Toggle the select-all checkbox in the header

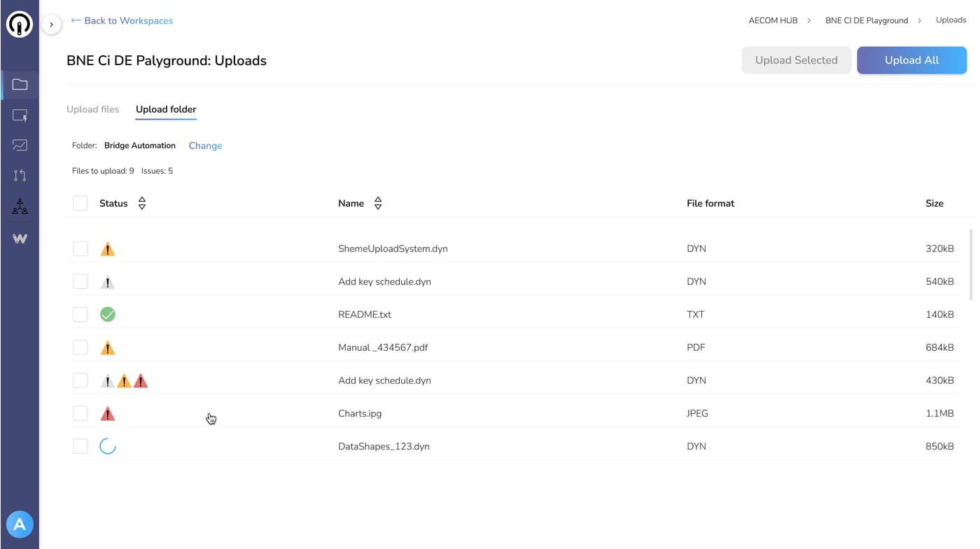[x=80, y=203]
